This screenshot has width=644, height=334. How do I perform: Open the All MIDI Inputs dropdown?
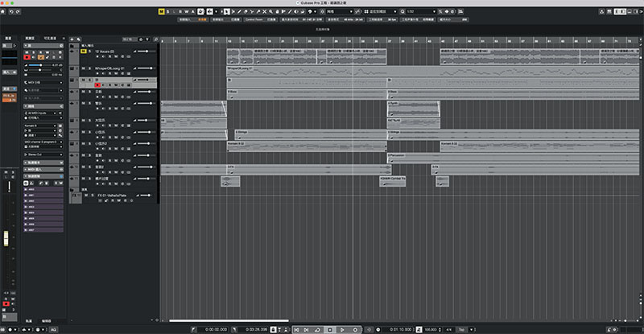pyautogui.click(x=40, y=113)
